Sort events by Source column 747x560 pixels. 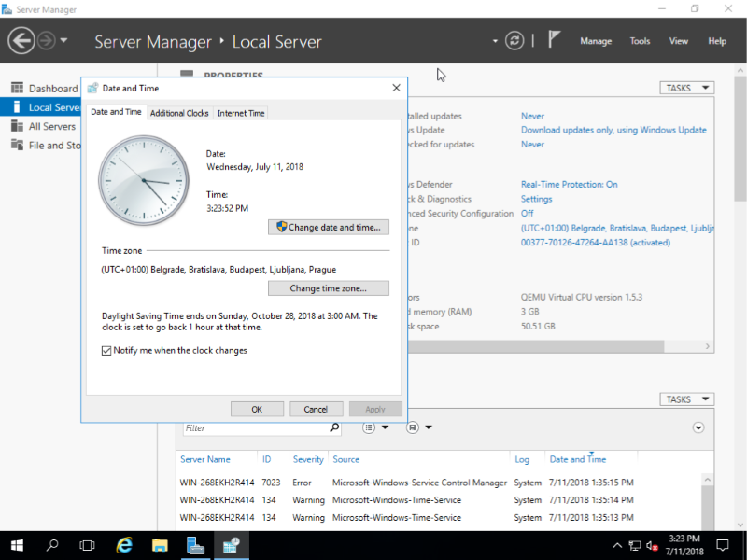pyautogui.click(x=345, y=459)
